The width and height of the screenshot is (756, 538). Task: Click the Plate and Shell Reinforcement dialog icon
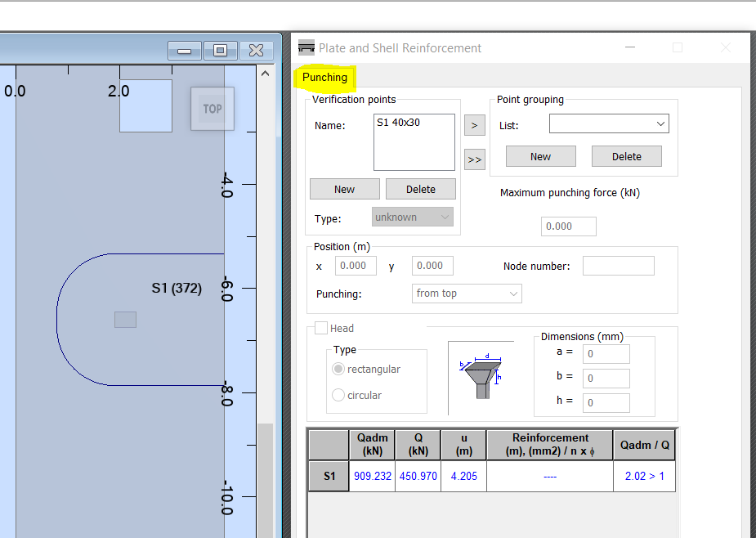coord(306,47)
